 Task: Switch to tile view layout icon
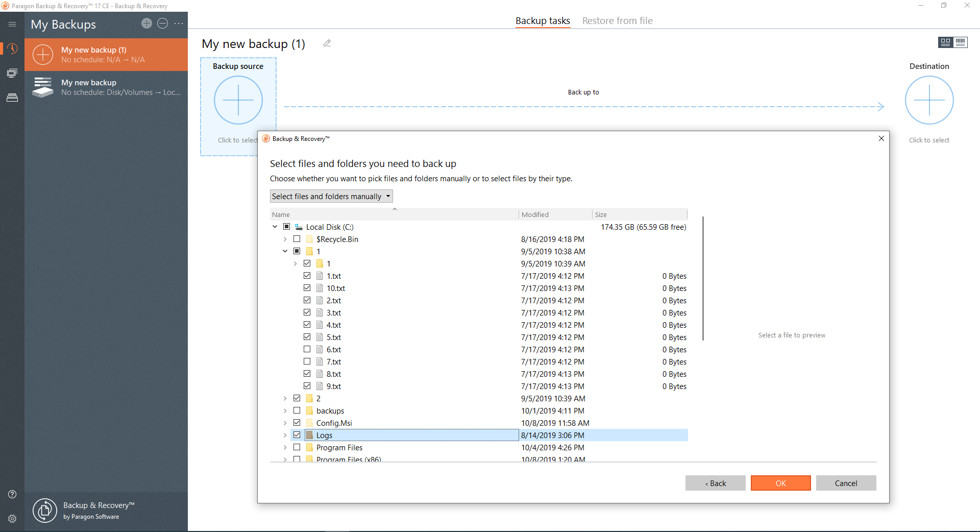pos(945,42)
